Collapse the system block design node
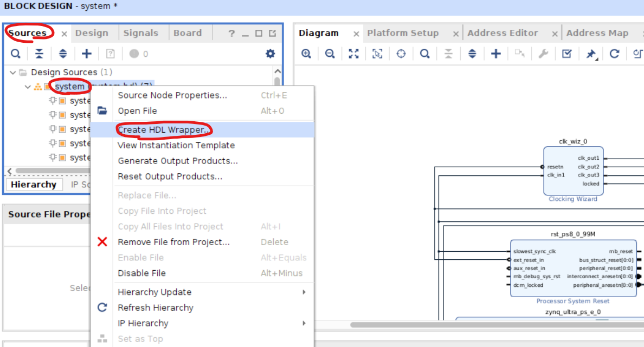The width and height of the screenshot is (644, 347). tap(28, 87)
